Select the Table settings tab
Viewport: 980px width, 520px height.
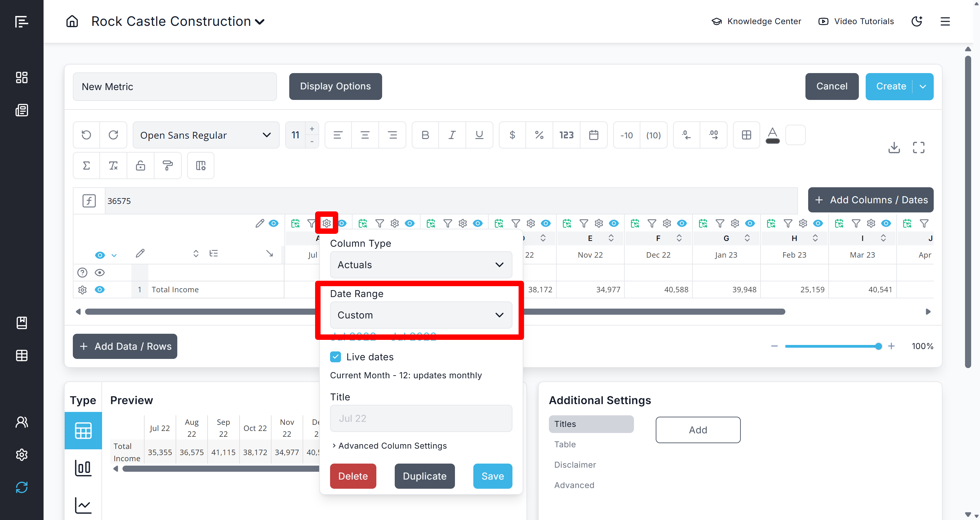pyautogui.click(x=565, y=444)
